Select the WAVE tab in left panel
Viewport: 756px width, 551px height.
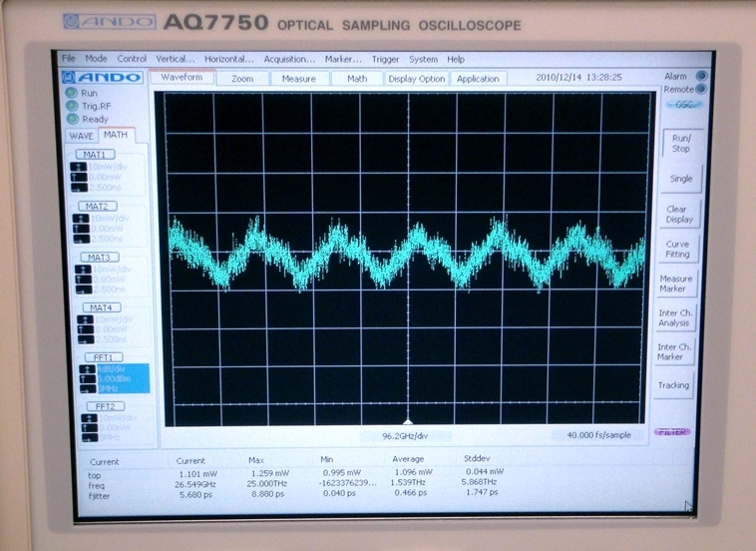coord(81,136)
